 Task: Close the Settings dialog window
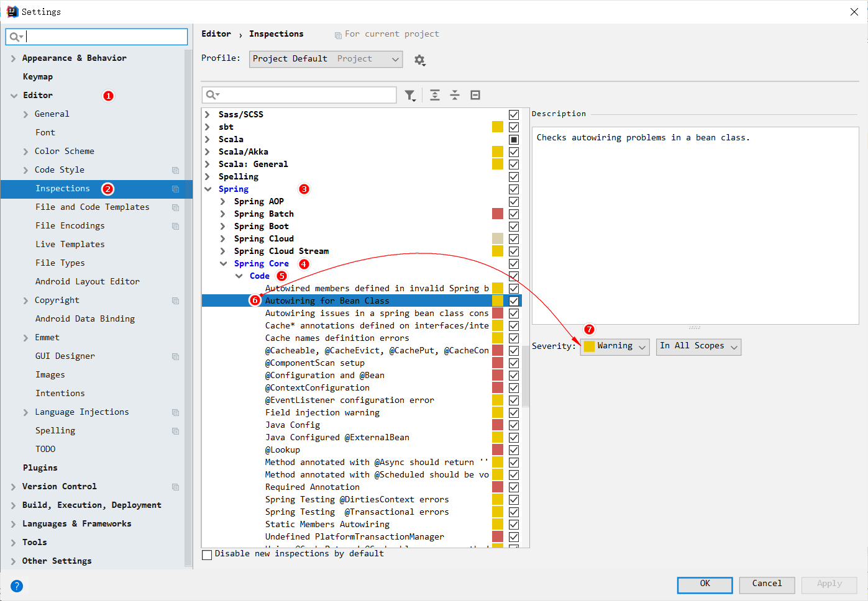[854, 12]
